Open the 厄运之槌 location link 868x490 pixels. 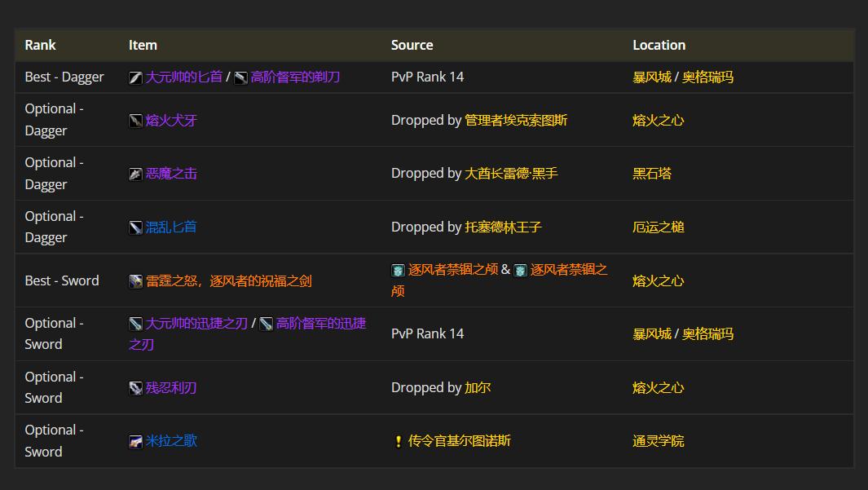[x=659, y=227]
